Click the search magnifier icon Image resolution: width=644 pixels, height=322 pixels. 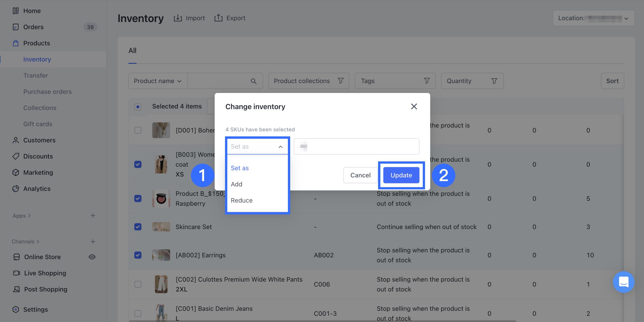254,81
